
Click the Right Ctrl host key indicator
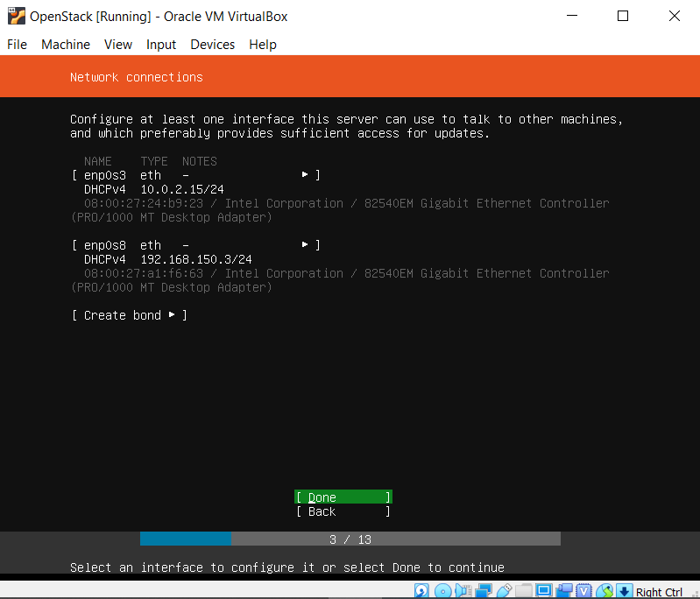tap(659, 592)
